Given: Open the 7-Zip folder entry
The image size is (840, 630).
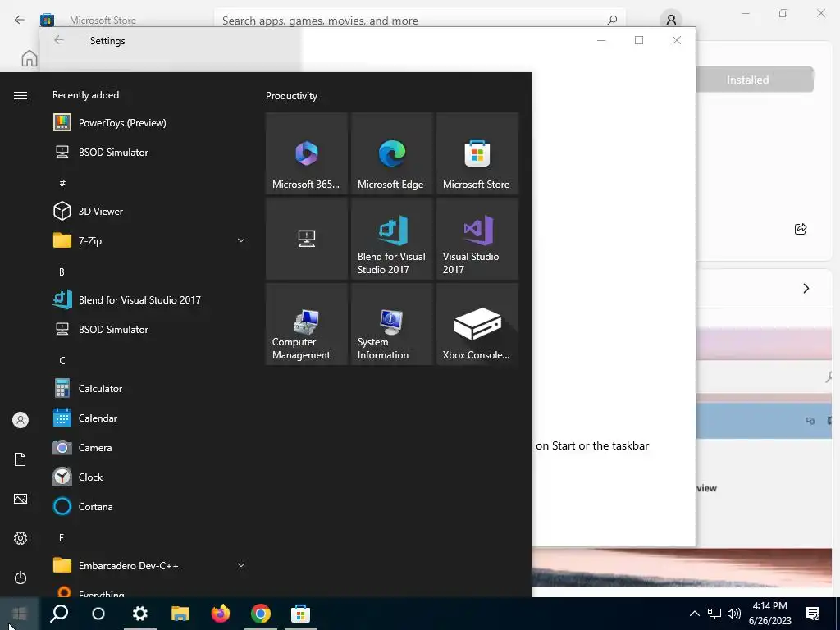Looking at the screenshot, I should 149,240.
